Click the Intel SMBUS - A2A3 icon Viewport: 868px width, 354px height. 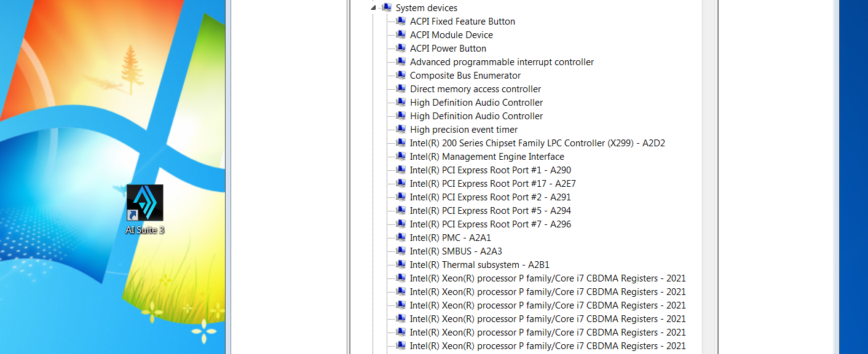[401, 251]
